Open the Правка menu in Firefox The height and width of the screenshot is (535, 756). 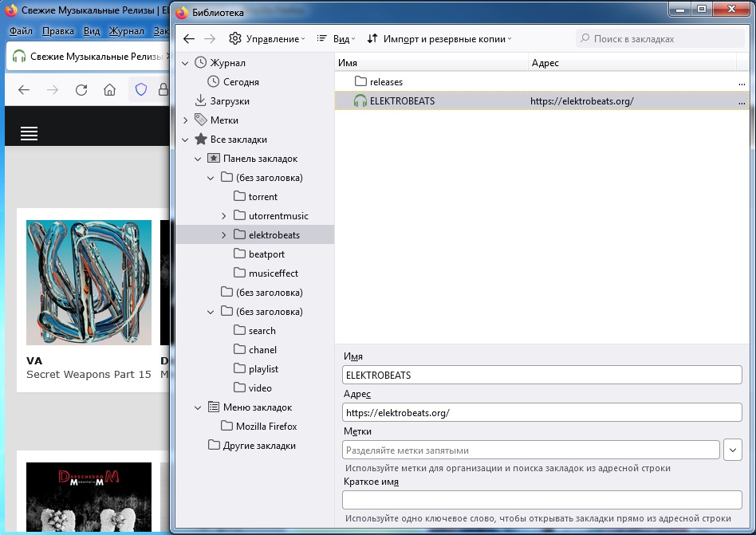(x=57, y=31)
